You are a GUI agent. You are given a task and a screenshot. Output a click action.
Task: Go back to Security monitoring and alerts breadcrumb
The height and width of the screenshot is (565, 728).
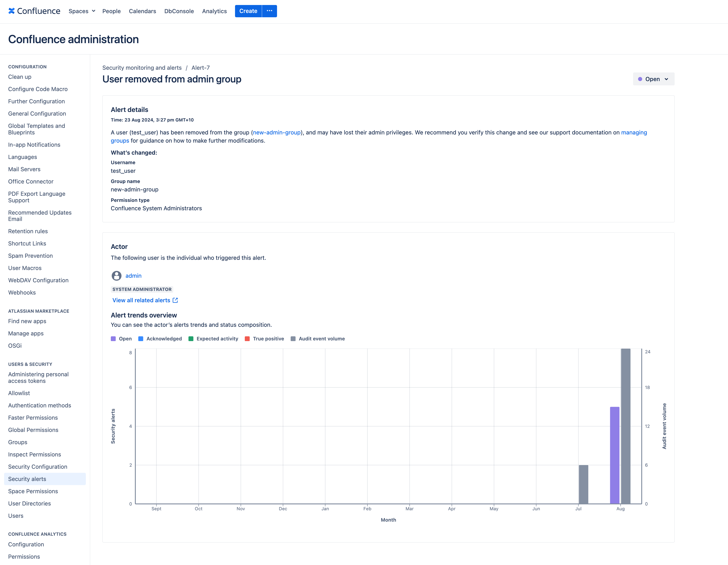pos(142,68)
